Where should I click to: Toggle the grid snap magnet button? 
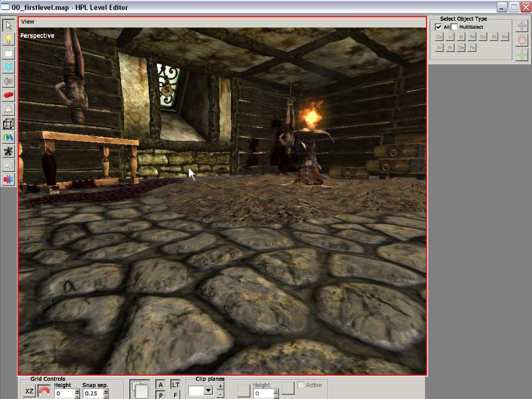[x=44, y=392]
